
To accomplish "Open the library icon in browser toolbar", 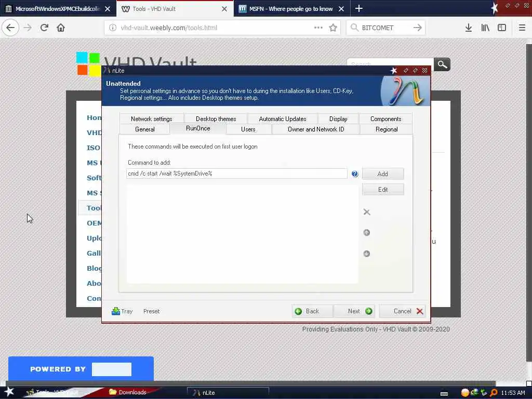I will pyautogui.click(x=486, y=28).
